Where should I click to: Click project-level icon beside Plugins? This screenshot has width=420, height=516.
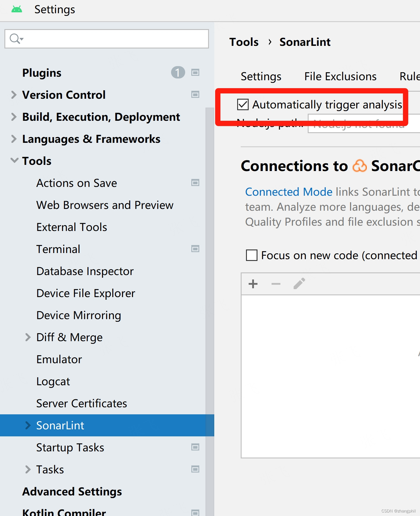pyautogui.click(x=195, y=73)
